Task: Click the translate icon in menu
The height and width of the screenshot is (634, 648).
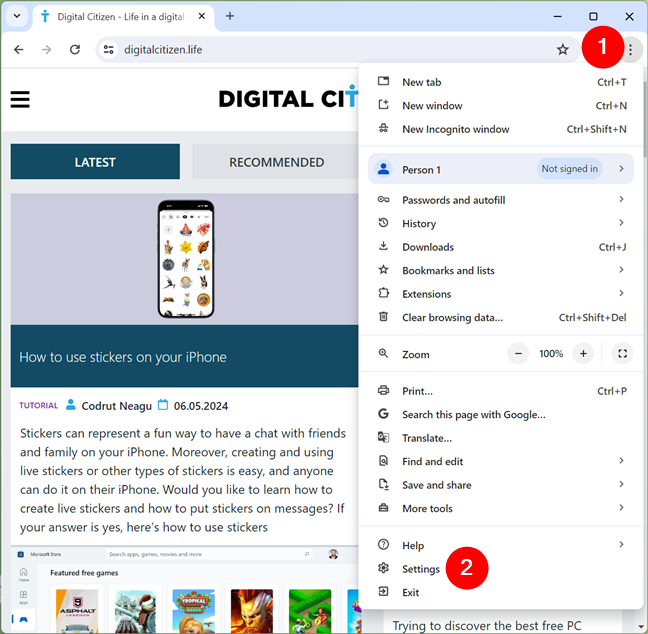Action: click(x=384, y=437)
